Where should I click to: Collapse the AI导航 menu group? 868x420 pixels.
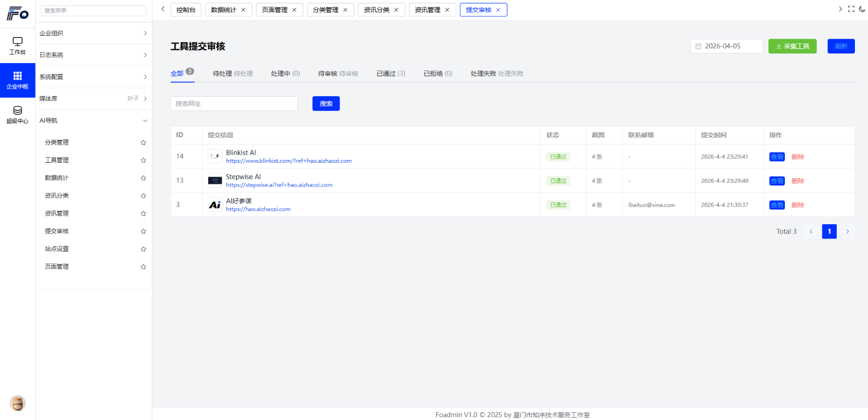pos(94,121)
